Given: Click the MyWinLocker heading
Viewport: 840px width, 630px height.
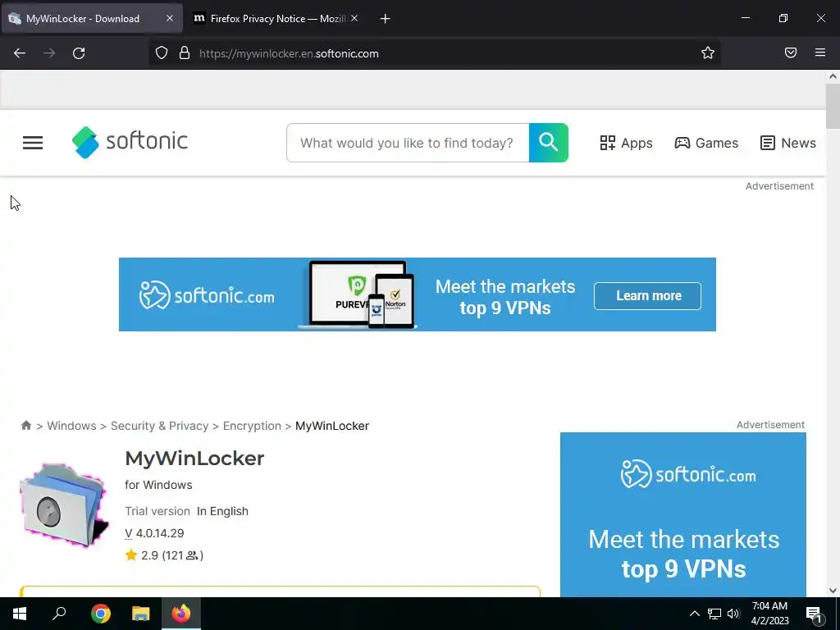Looking at the screenshot, I should pyautogui.click(x=194, y=459).
